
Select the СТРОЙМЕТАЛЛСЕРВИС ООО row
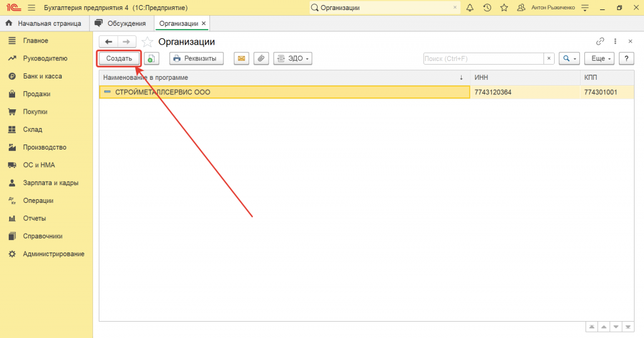click(283, 92)
